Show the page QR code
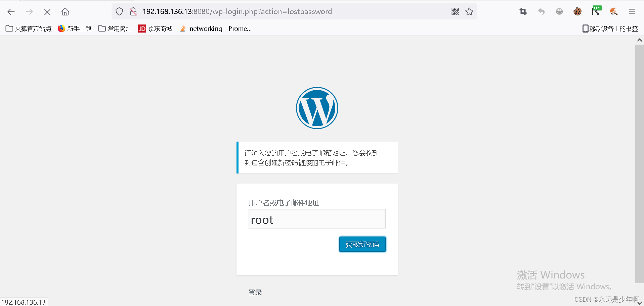This screenshot has height=306, width=644. click(455, 12)
